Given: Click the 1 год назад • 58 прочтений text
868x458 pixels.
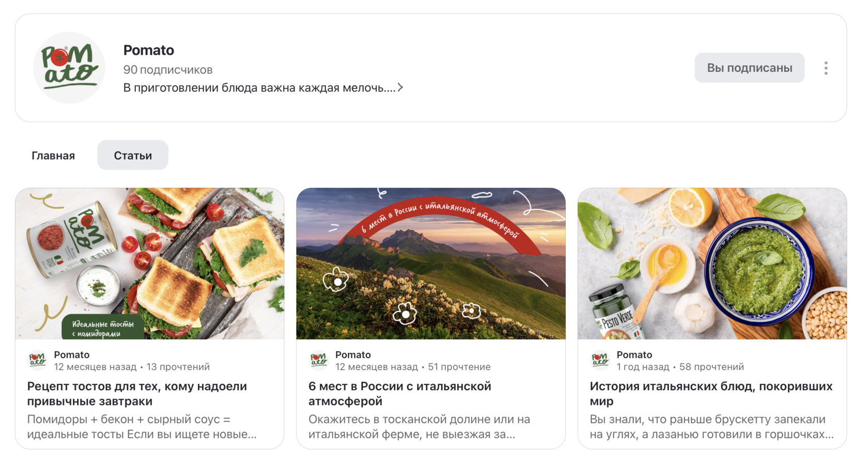Looking at the screenshot, I should click(x=680, y=367).
